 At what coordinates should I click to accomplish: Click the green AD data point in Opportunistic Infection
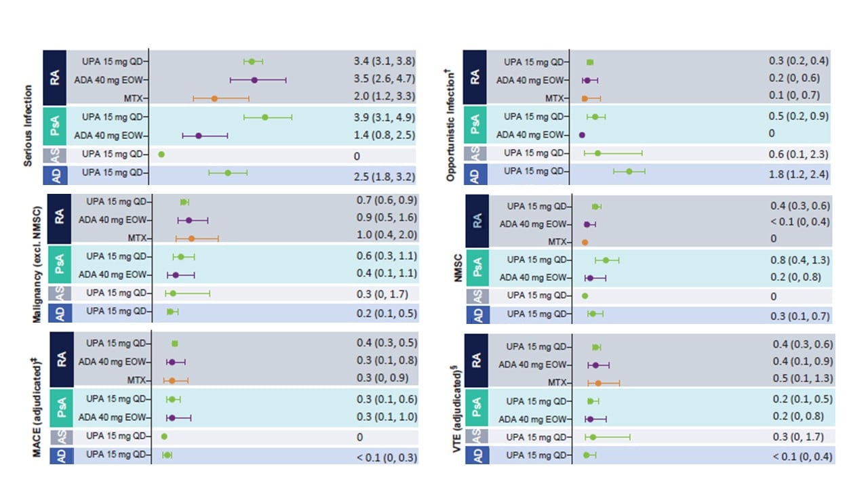[x=629, y=171]
